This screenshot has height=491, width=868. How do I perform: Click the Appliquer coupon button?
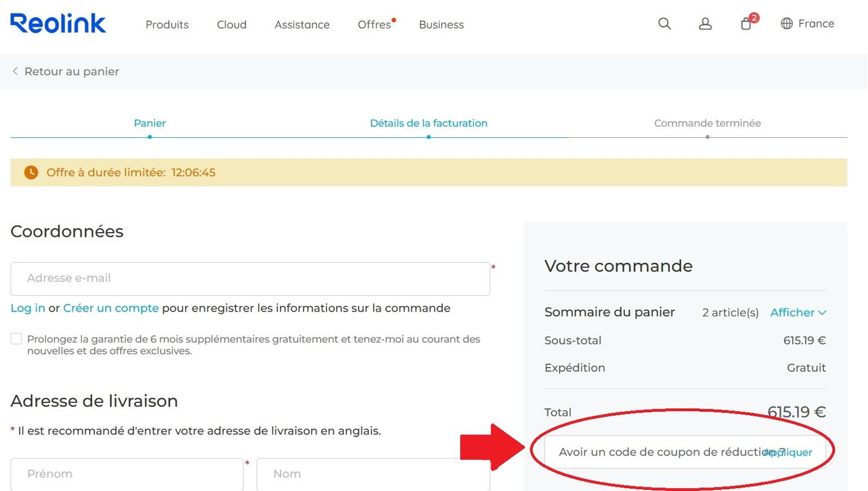click(788, 452)
